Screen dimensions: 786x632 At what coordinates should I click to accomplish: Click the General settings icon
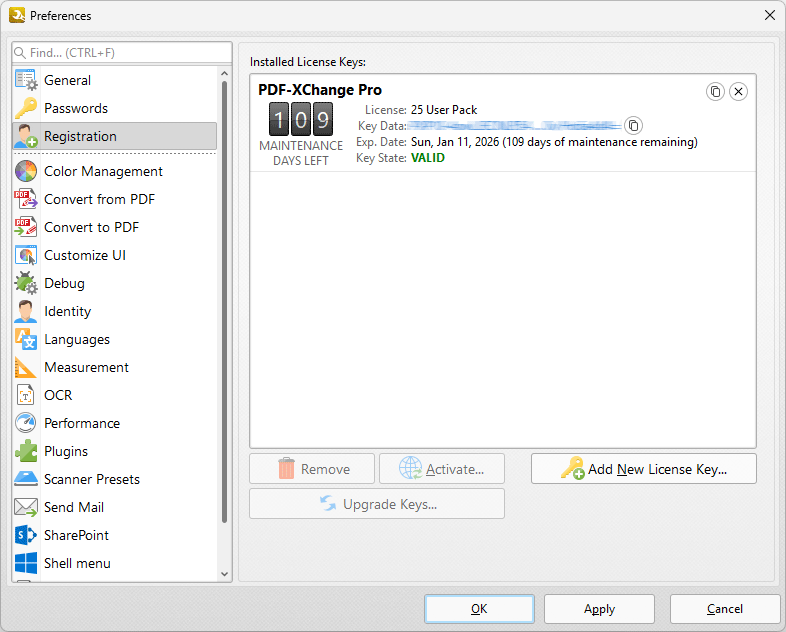[26, 80]
